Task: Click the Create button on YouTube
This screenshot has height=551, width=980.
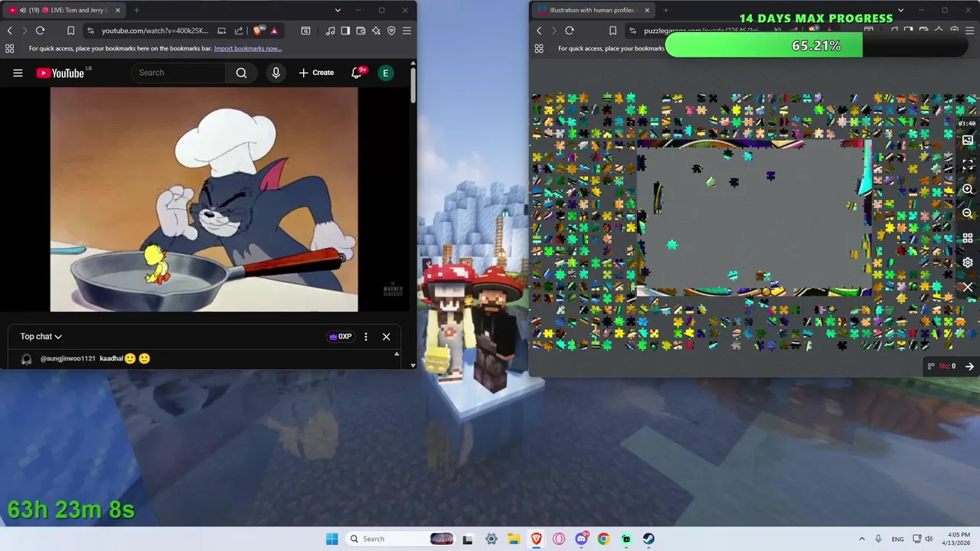Action: (316, 73)
